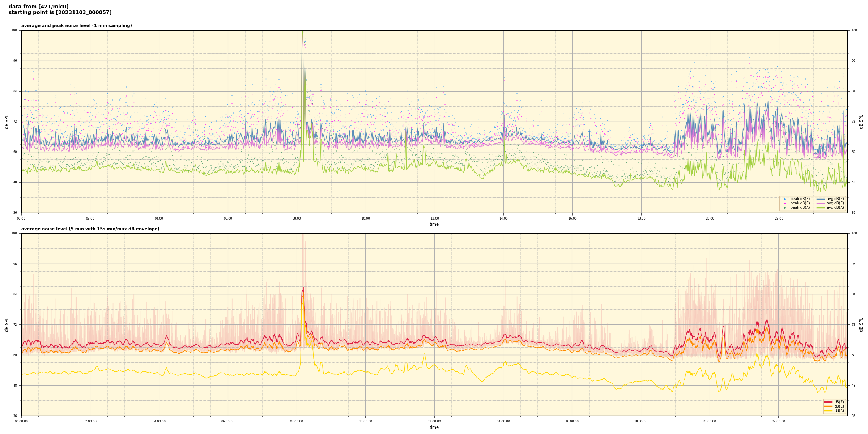The image size is (868, 434).
Task: Click the 'peak dB(Z)' legend text label
Action: click(x=800, y=199)
